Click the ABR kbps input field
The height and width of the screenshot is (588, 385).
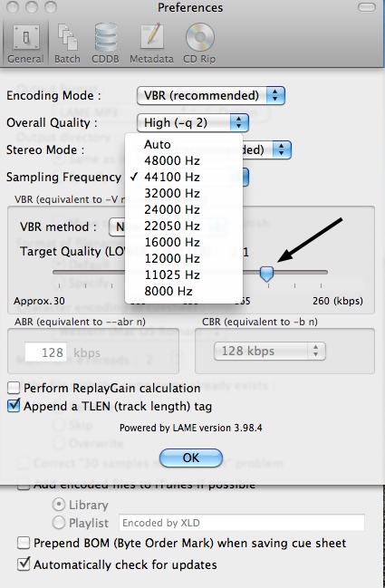[45, 352]
